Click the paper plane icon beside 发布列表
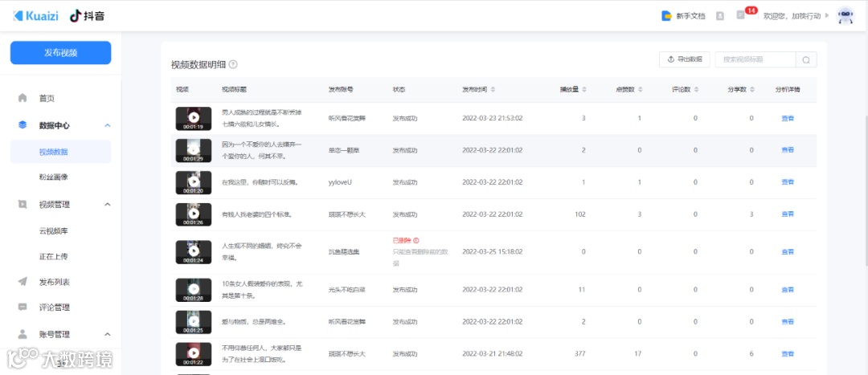Image resolution: width=868 pixels, height=375 pixels. tap(23, 282)
